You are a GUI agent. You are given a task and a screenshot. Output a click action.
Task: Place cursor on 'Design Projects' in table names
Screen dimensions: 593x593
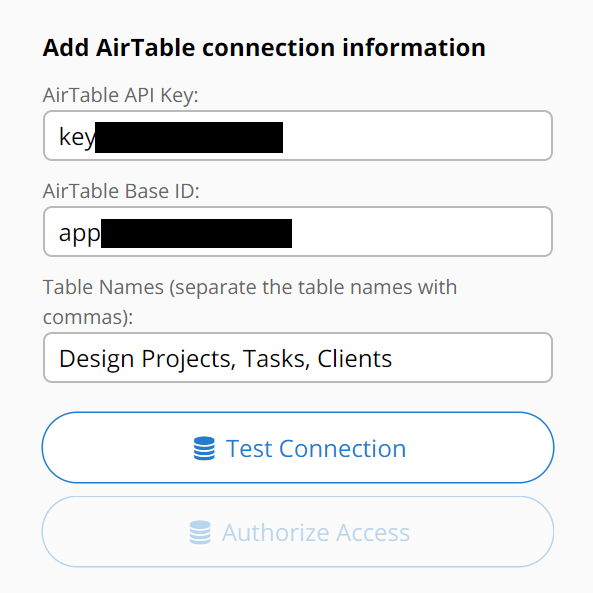coord(147,359)
